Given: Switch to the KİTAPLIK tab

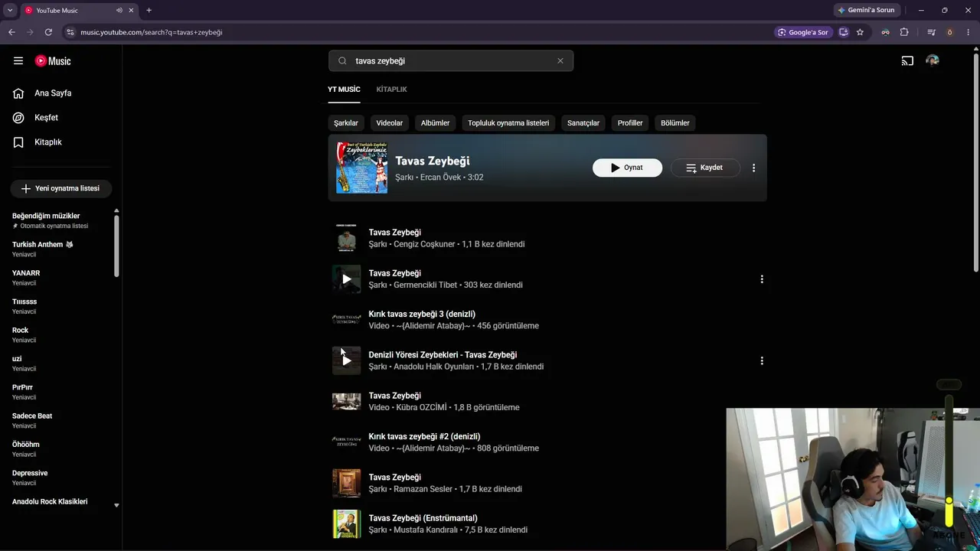Looking at the screenshot, I should (391, 90).
